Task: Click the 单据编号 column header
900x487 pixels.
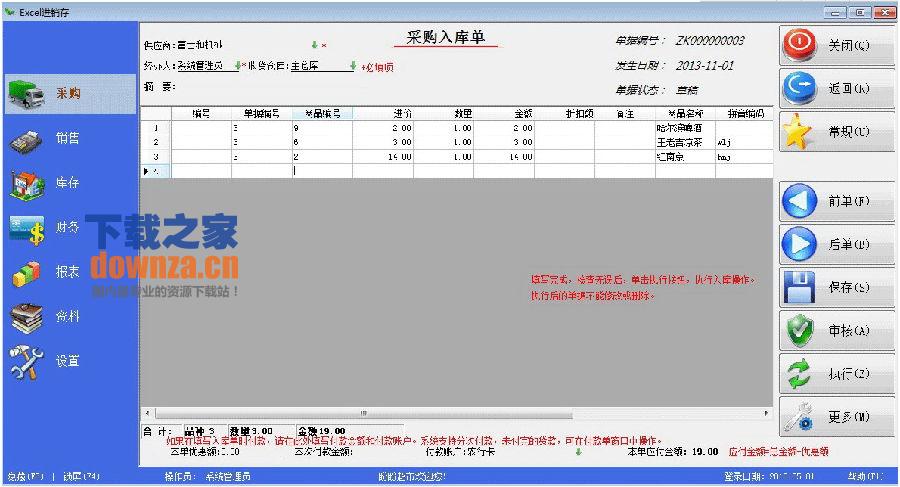Action: point(262,114)
